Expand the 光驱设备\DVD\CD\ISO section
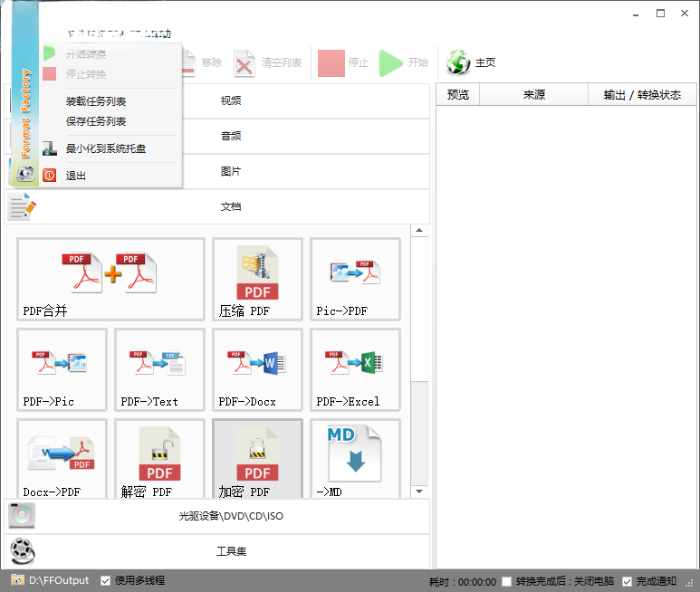This screenshot has width=700, height=592. tap(217, 516)
